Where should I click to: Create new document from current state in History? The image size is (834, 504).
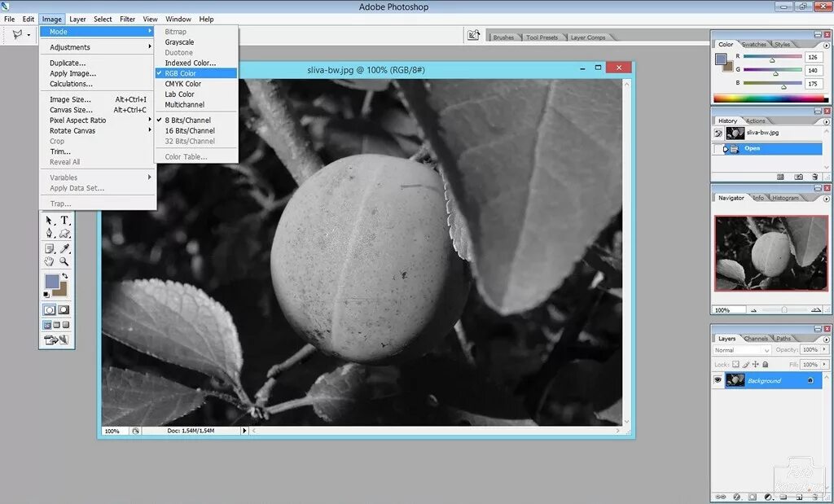pyautogui.click(x=780, y=177)
